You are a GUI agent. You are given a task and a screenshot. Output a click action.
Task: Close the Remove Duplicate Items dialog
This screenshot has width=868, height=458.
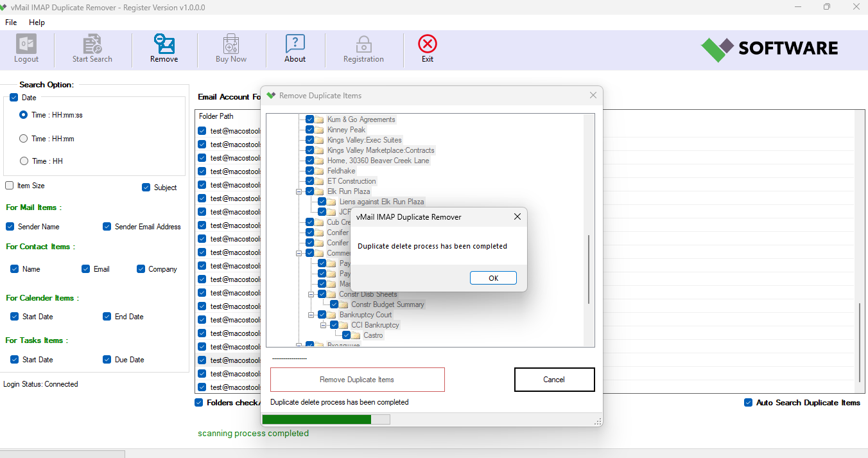[x=593, y=96]
